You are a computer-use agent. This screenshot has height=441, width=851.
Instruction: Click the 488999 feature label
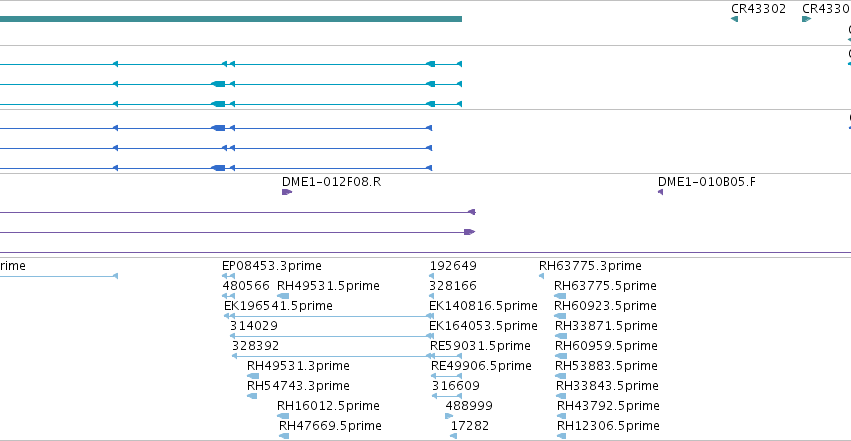[x=469, y=406]
